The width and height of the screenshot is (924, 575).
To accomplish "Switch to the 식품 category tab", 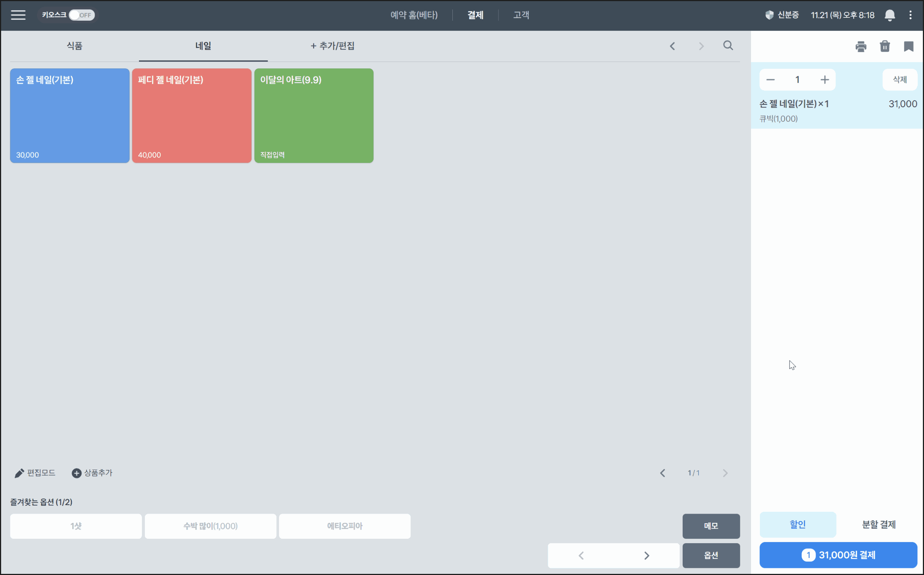I will (x=74, y=46).
